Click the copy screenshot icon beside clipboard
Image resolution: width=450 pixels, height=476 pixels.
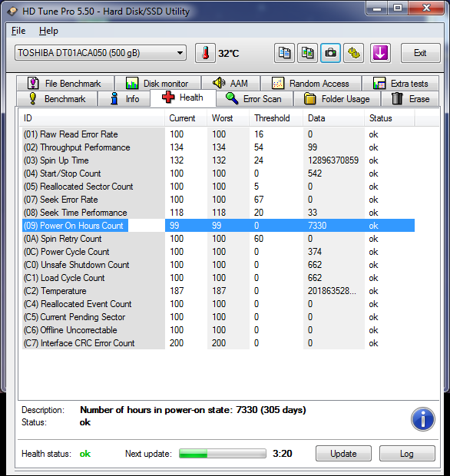click(307, 53)
